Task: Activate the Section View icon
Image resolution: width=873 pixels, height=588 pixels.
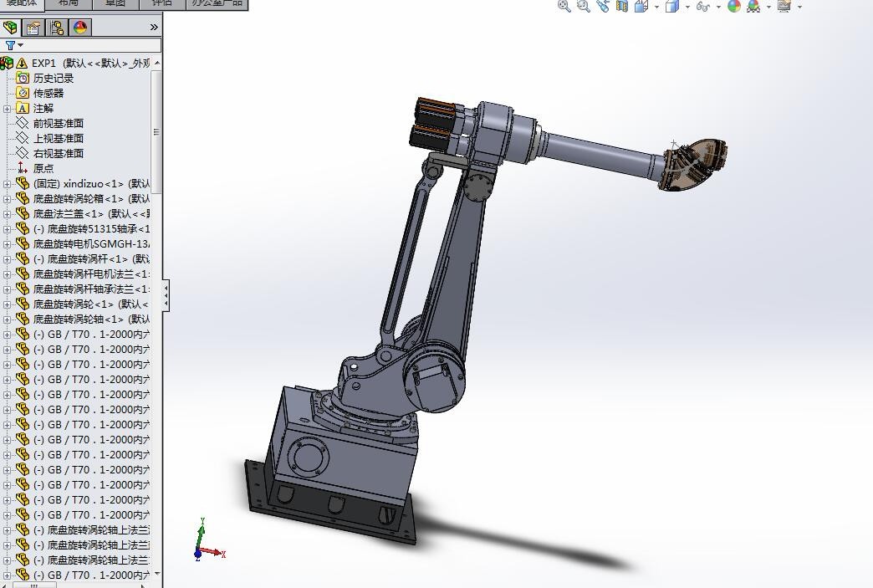Action: [622, 6]
